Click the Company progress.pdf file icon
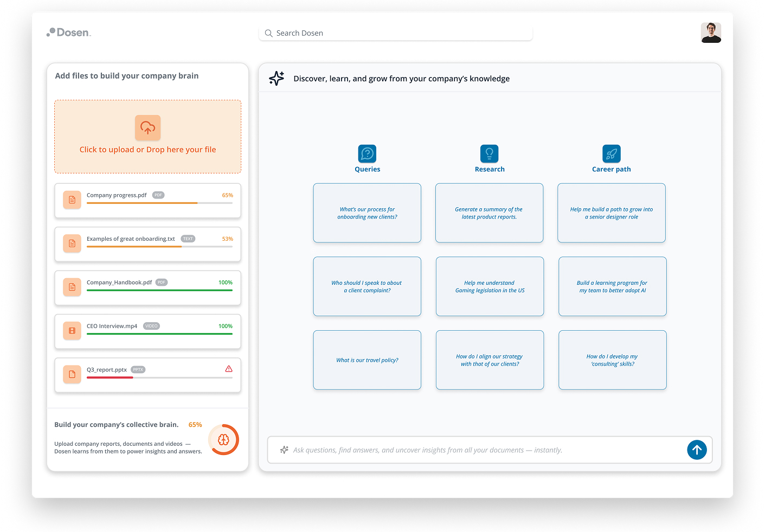 [x=72, y=200]
